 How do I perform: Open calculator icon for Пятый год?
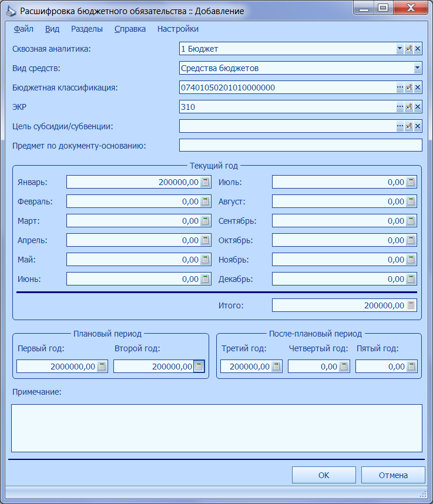[411, 366]
